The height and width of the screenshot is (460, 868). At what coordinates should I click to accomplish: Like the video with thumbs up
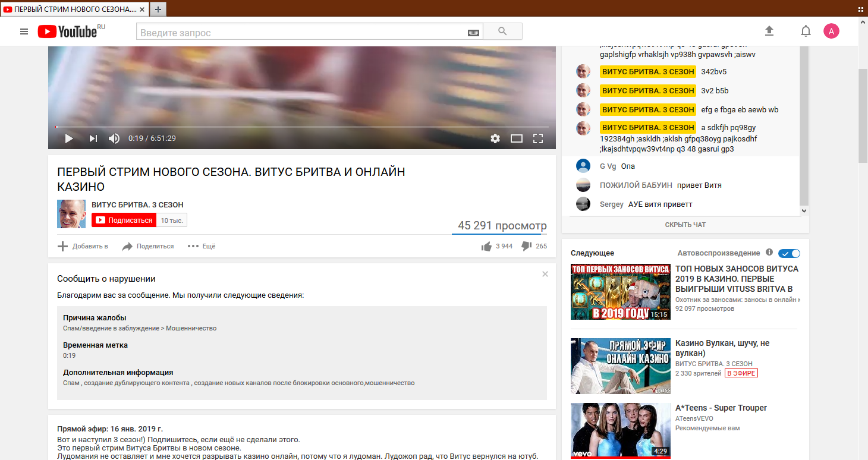(x=486, y=246)
